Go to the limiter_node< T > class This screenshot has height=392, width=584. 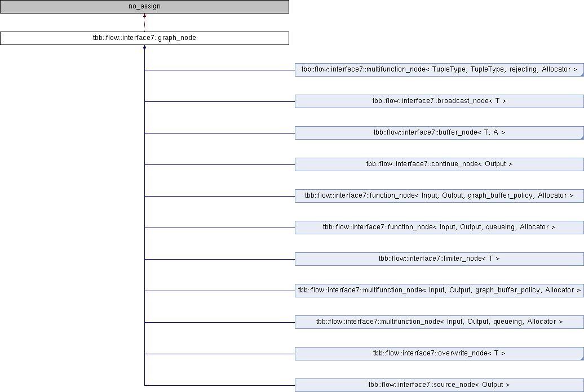click(439, 259)
